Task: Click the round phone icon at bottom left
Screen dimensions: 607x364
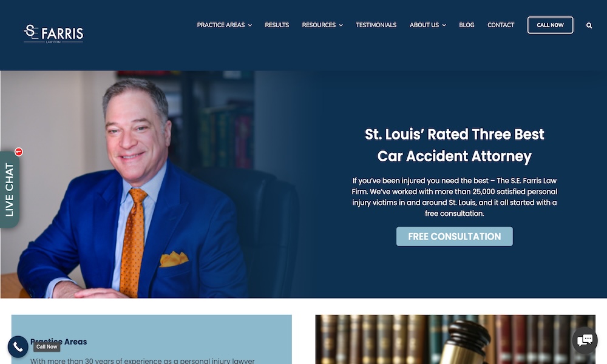Action: [18, 346]
